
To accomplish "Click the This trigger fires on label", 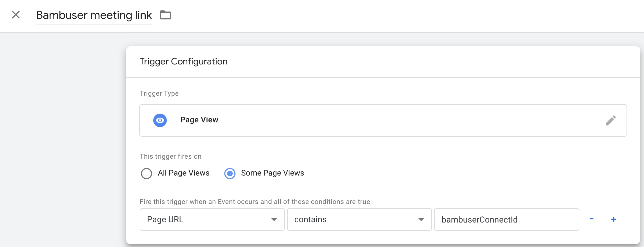I will [171, 156].
